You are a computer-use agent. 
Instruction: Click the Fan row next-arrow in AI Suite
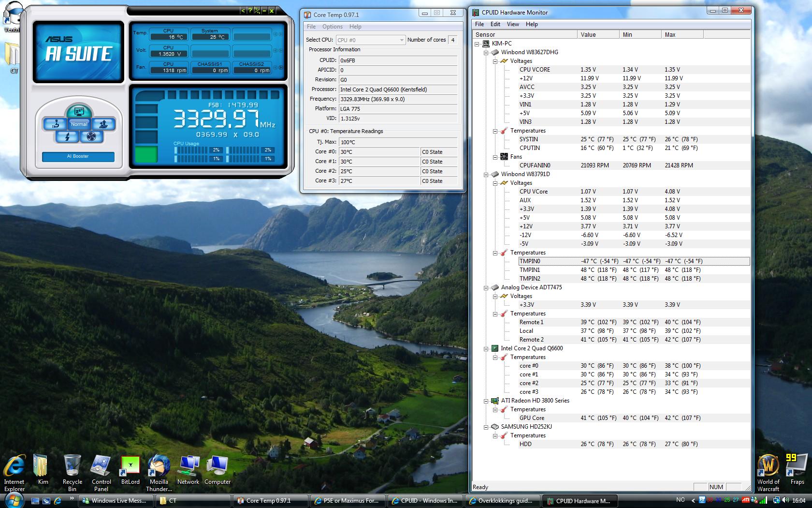coord(281,67)
